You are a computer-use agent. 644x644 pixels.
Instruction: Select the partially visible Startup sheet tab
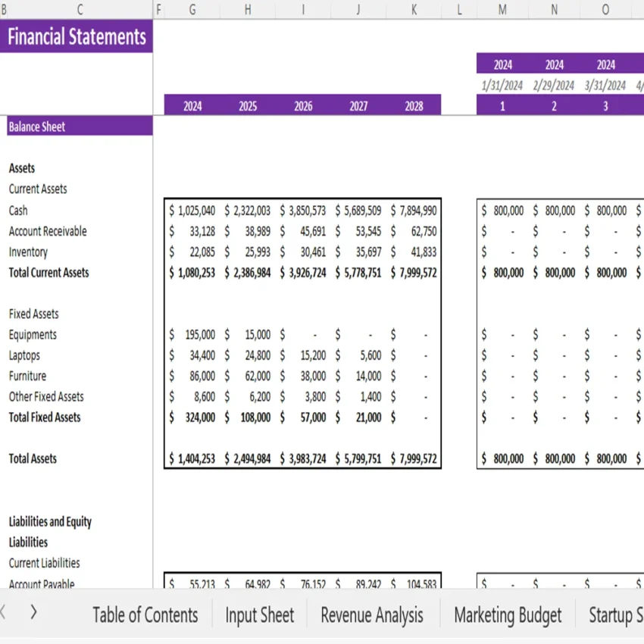621,614
